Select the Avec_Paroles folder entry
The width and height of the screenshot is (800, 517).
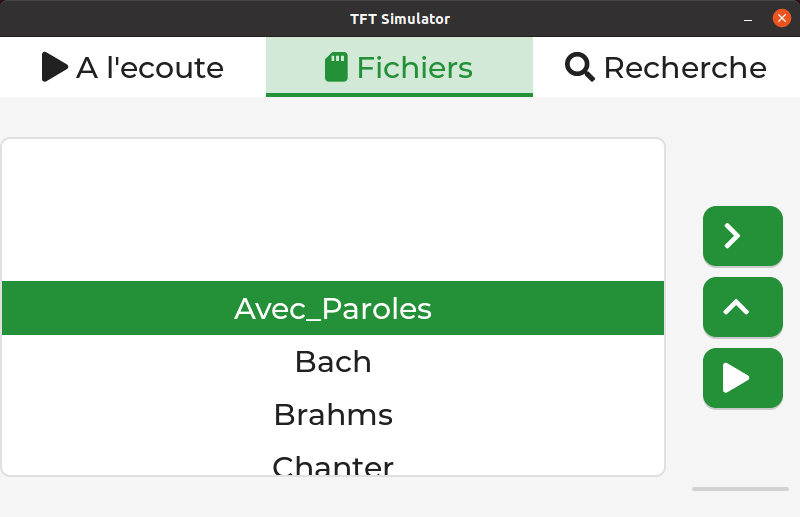coord(333,308)
